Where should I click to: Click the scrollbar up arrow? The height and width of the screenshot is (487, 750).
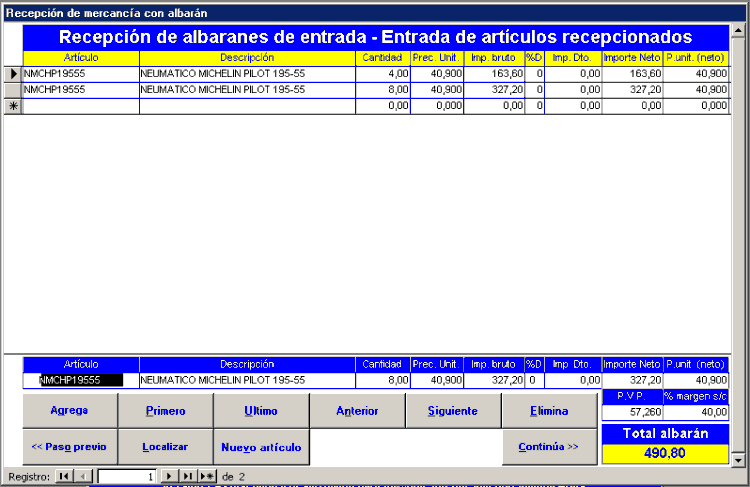738,31
